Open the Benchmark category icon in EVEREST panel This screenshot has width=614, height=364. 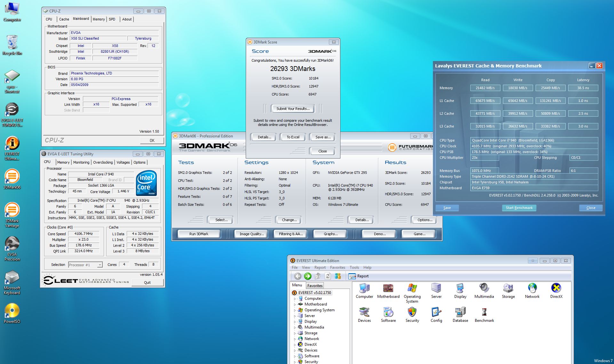[x=484, y=315]
